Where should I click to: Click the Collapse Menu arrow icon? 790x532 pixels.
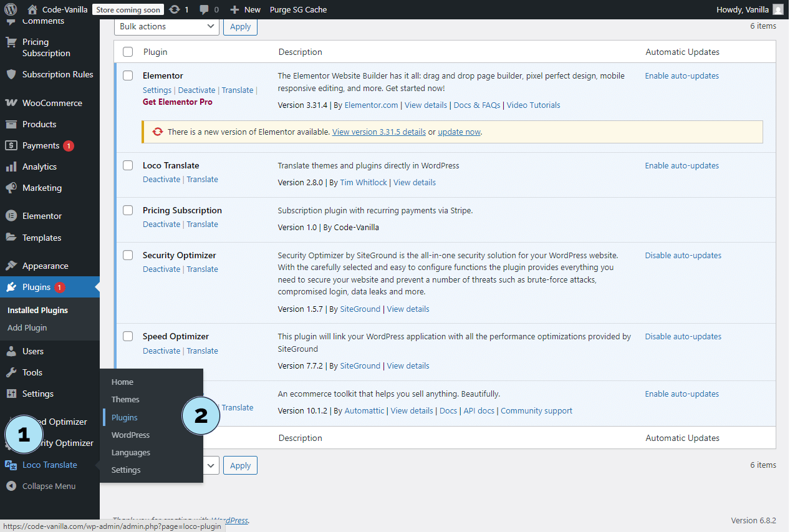tap(11, 486)
